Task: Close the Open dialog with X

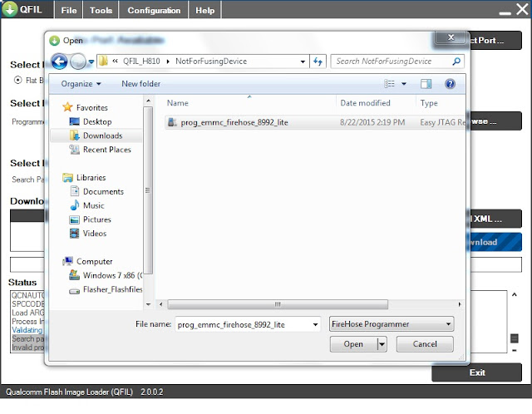Action: pos(451,37)
